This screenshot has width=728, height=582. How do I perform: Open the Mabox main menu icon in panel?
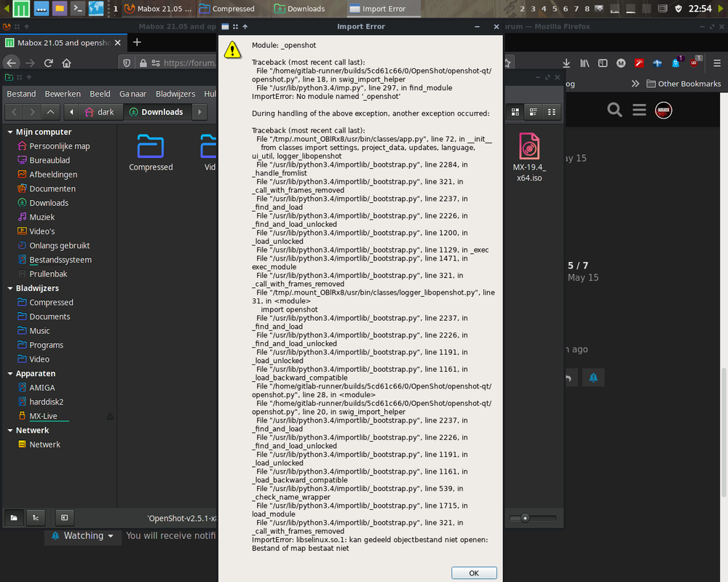(21, 8)
